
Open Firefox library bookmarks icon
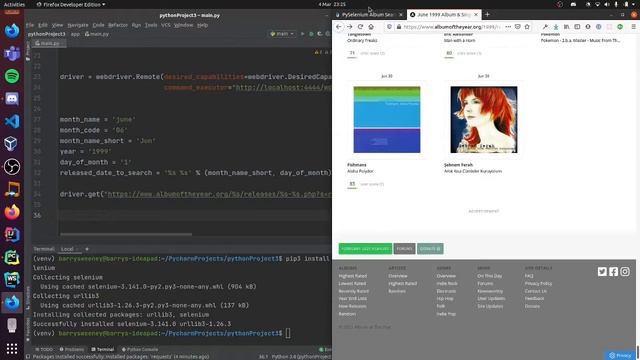coord(567,27)
